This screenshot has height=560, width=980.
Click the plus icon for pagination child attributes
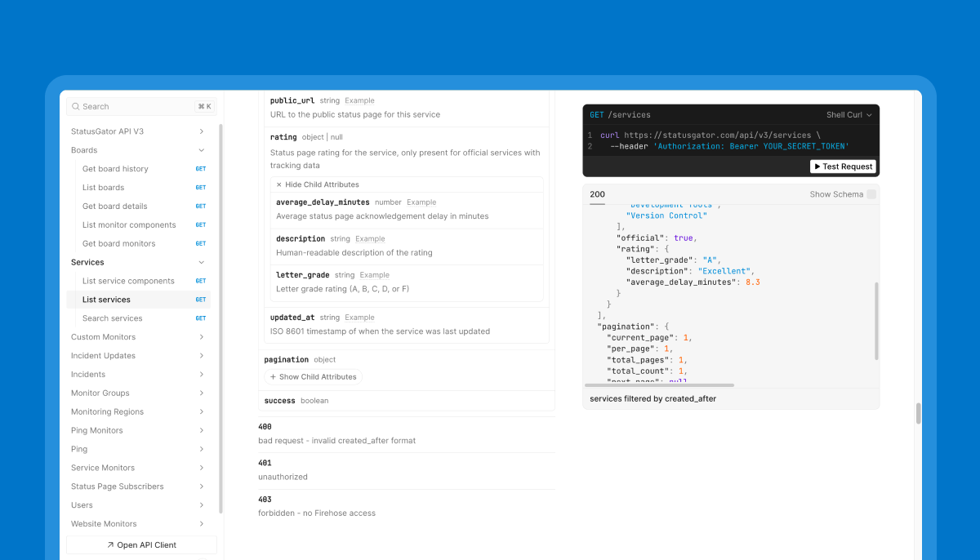[273, 377]
